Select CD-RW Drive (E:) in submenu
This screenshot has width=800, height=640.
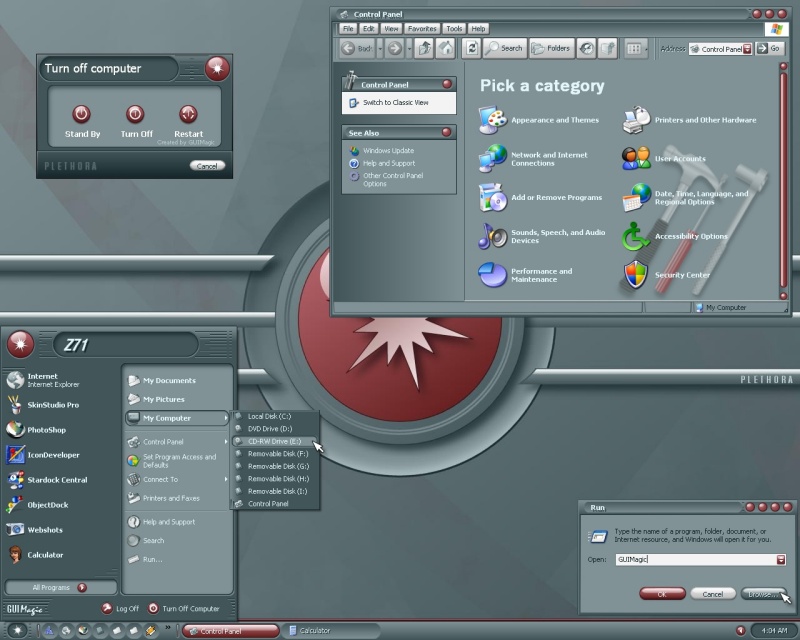pos(275,441)
